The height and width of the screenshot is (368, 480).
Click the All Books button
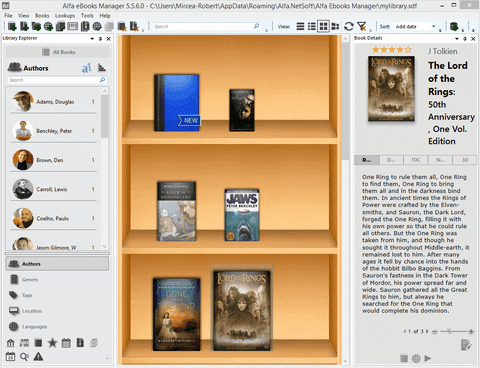[58, 52]
